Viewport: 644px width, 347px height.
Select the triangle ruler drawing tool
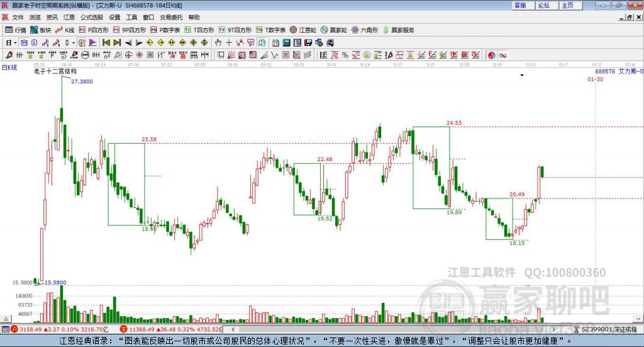point(118,55)
